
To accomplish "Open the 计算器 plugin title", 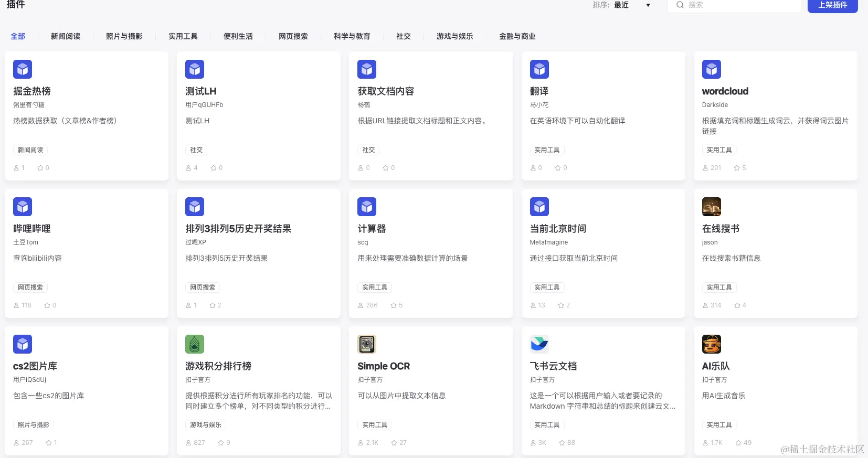I will (372, 229).
